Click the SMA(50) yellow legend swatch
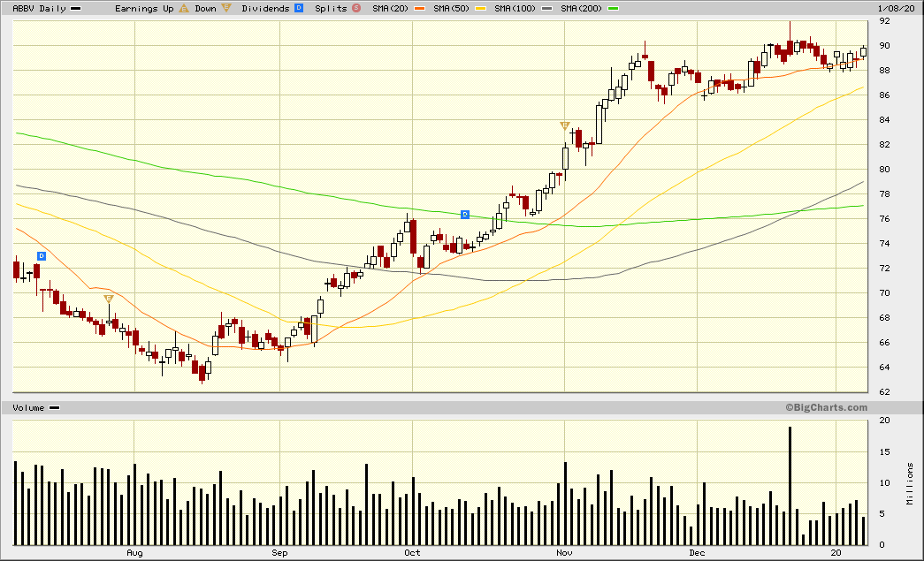This screenshot has height=561, width=924. (x=481, y=9)
